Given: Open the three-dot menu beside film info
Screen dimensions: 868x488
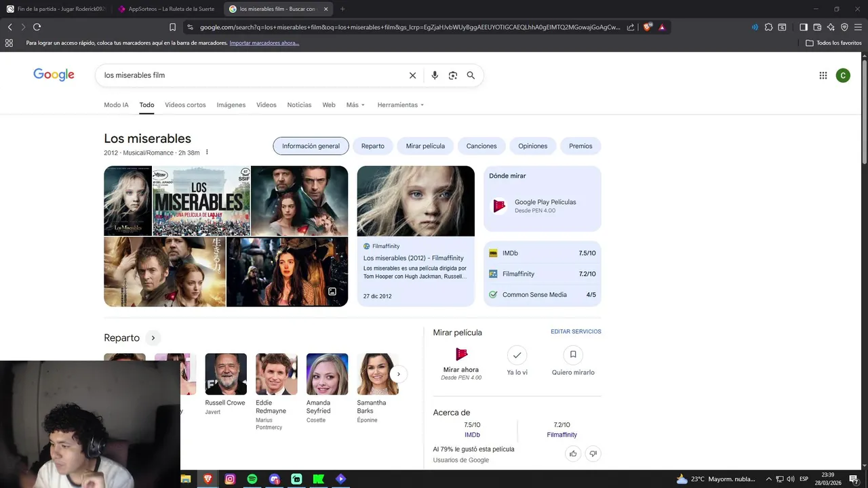Looking at the screenshot, I should [x=207, y=152].
